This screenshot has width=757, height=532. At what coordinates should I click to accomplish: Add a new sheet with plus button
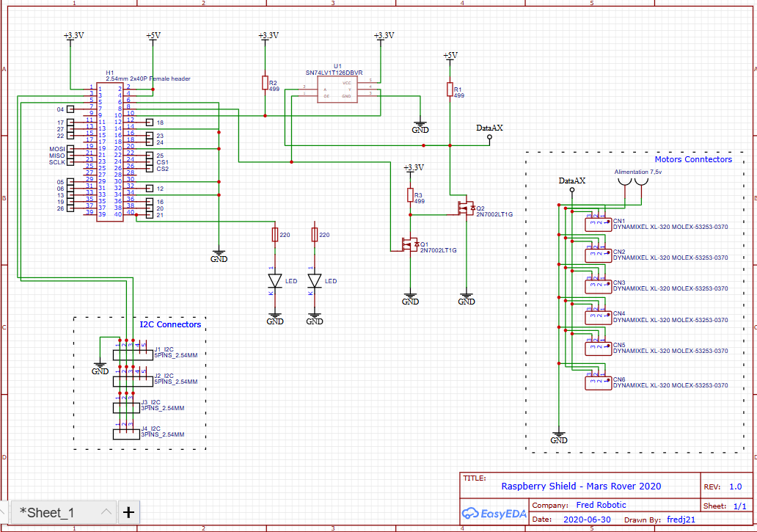pyautogui.click(x=128, y=512)
